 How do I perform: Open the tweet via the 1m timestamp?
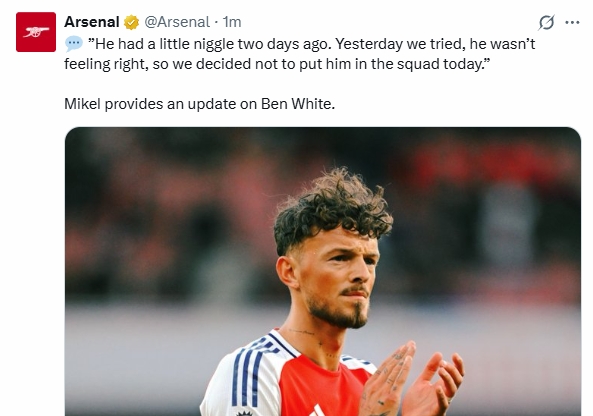tap(232, 22)
